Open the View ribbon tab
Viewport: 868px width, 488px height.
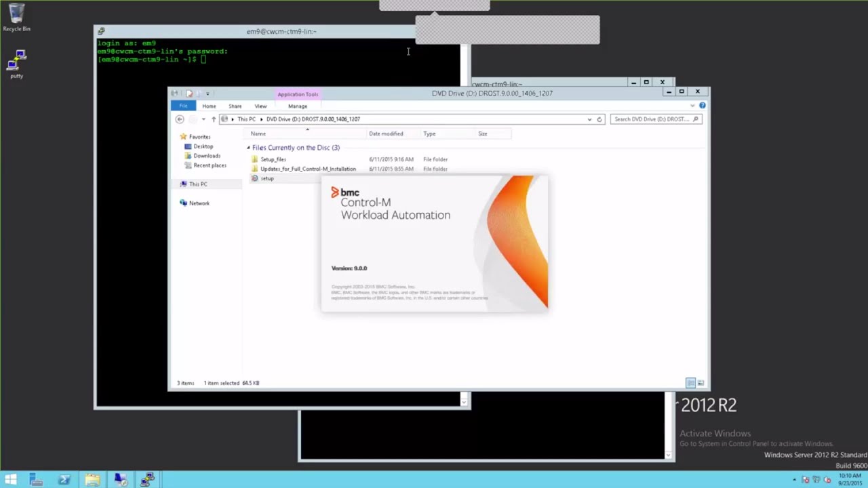coord(260,106)
